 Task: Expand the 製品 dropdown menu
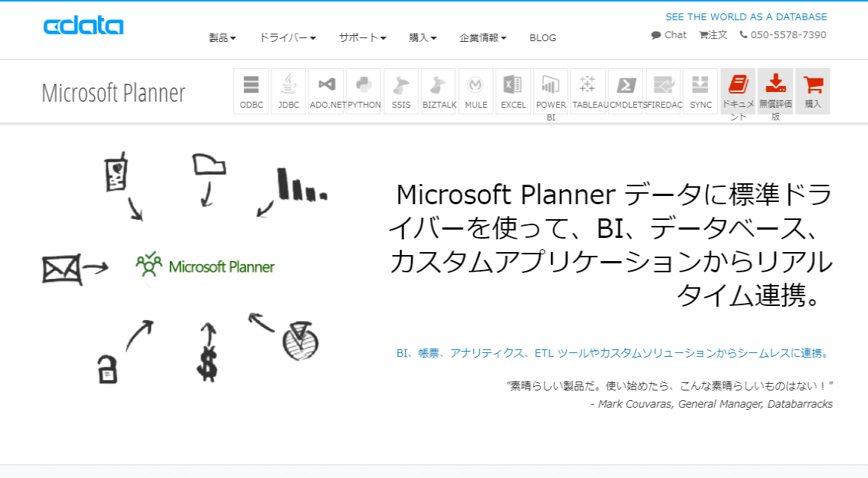222,37
